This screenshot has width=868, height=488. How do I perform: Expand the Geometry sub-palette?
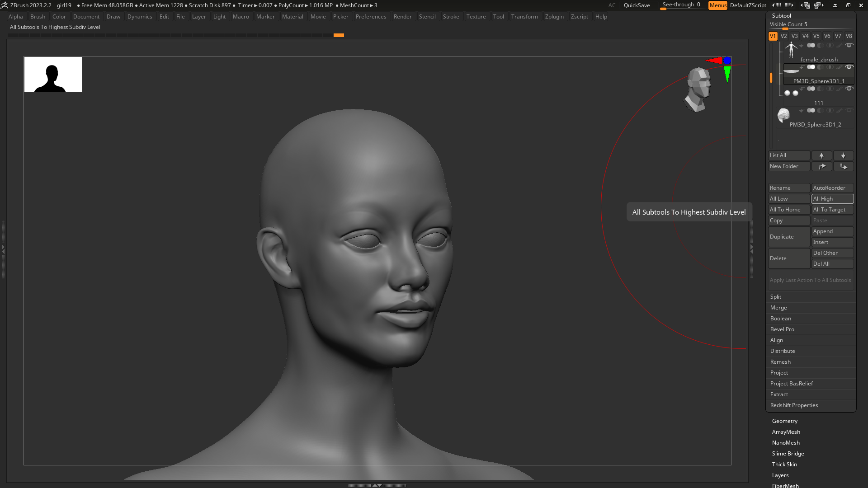[784, 421]
